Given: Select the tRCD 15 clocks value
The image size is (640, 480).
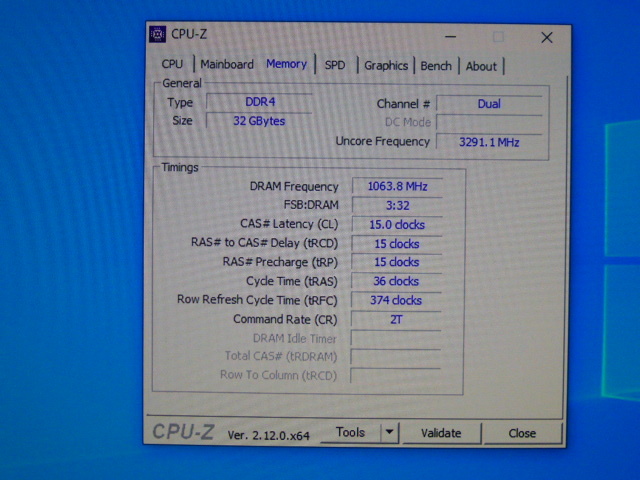Looking at the screenshot, I should pyautogui.click(x=397, y=244).
